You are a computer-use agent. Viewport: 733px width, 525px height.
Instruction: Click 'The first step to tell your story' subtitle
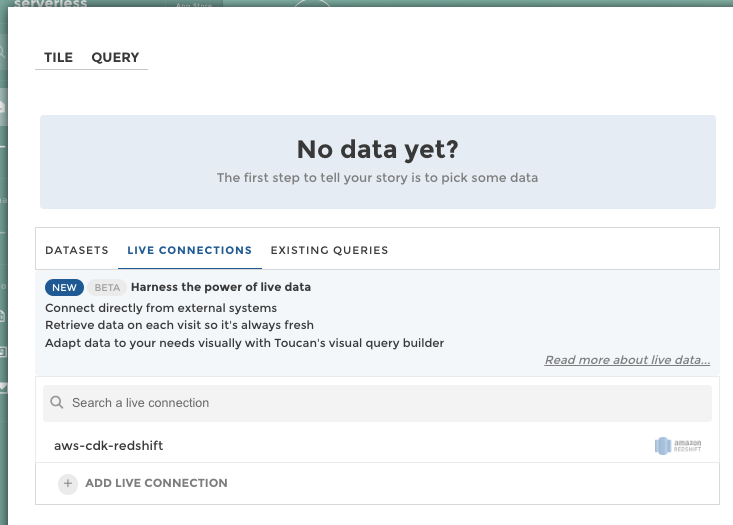pyautogui.click(x=377, y=178)
